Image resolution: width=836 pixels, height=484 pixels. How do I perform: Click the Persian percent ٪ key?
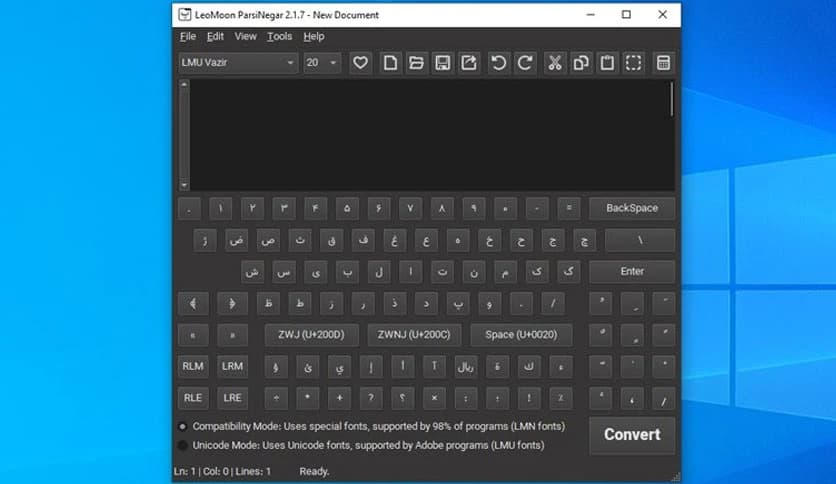[x=560, y=398]
